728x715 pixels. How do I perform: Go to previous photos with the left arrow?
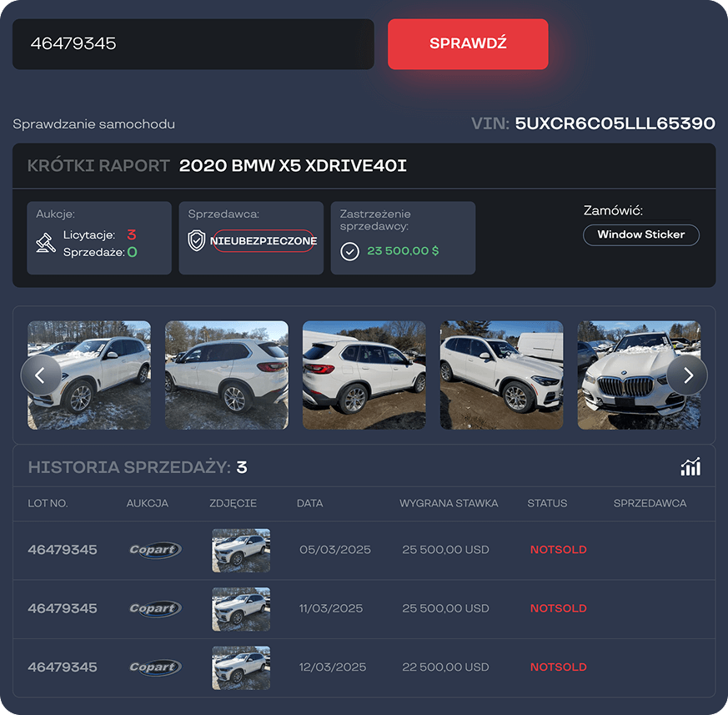coord(41,375)
